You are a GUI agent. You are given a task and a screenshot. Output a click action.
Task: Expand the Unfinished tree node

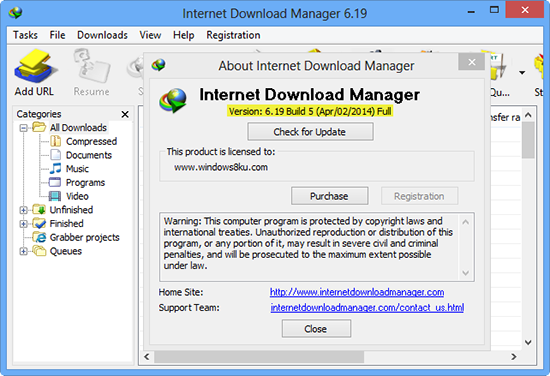click(x=24, y=210)
